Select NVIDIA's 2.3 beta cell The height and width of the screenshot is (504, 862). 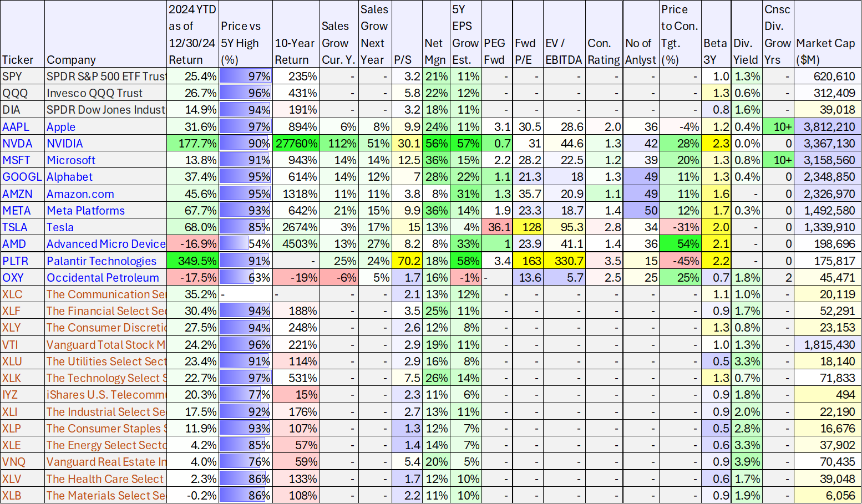(716, 144)
